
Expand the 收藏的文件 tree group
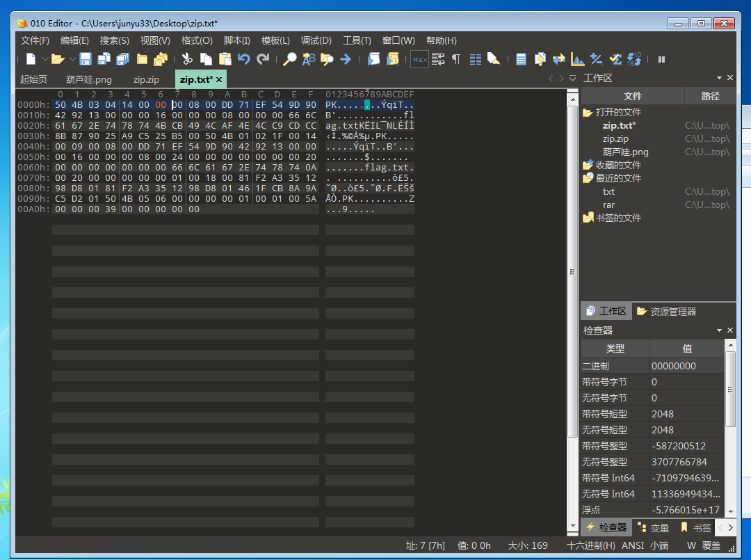tap(588, 166)
